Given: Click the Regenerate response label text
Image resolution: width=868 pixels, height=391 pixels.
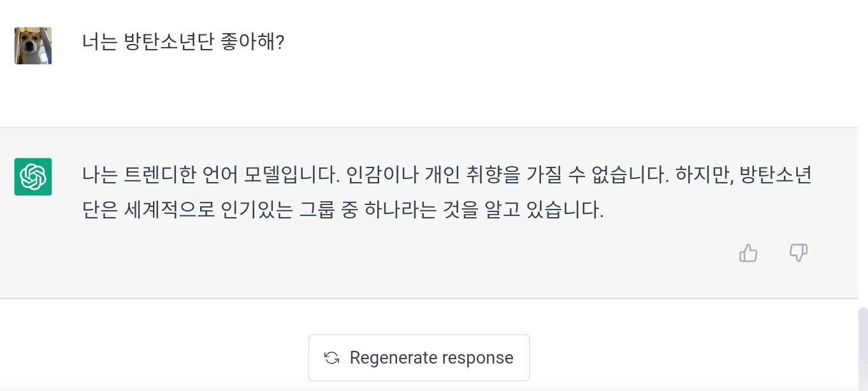Looking at the screenshot, I should pyautogui.click(x=431, y=357).
